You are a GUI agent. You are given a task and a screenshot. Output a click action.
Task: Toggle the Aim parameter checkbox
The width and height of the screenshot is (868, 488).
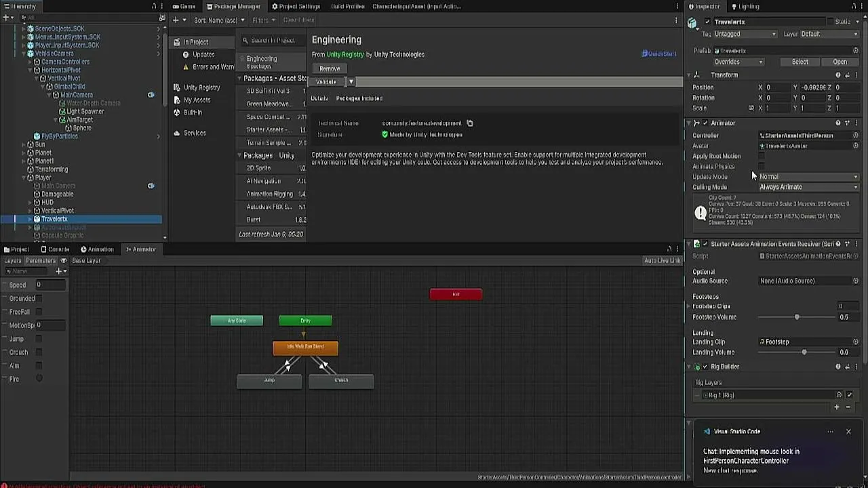pos(39,366)
